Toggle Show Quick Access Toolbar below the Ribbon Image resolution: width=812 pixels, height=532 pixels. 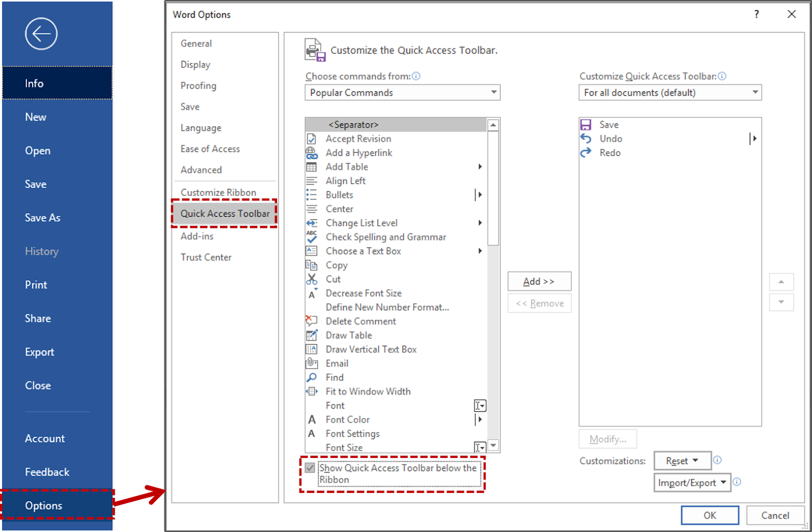coord(310,468)
